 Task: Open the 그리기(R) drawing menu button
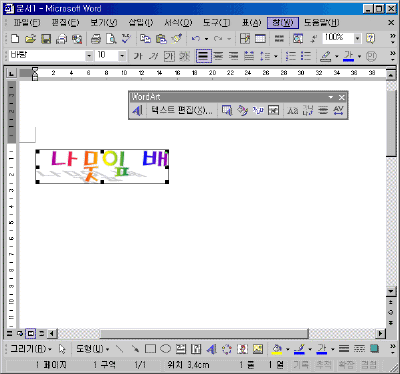[x=31, y=349]
